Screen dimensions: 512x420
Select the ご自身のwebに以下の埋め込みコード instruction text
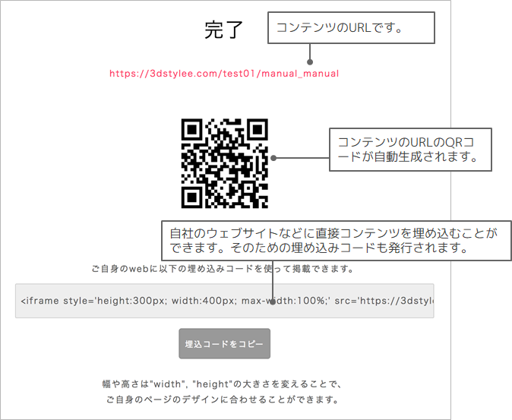point(223,269)
